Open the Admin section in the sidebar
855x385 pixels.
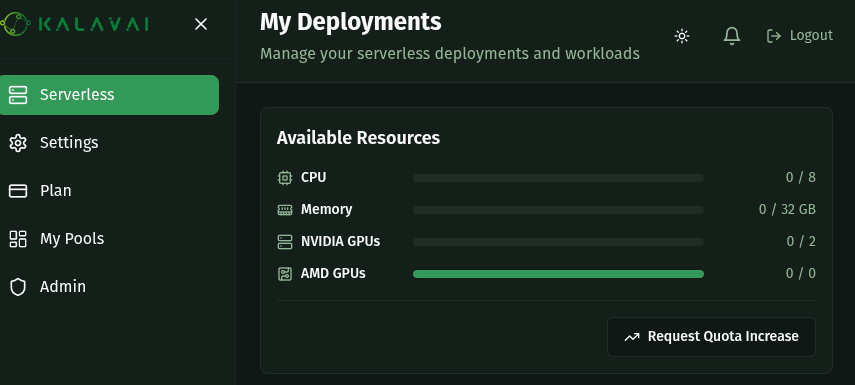(109, 287)
